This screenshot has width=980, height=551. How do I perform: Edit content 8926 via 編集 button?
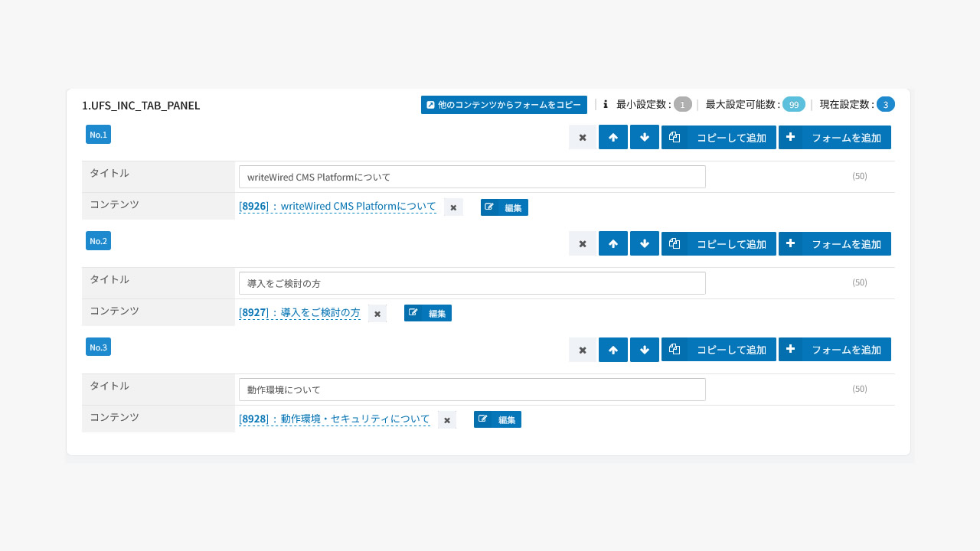click(x=504, y=207)
